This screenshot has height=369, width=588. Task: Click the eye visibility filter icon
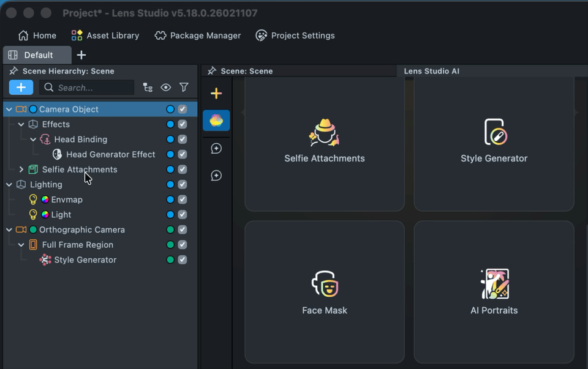click(166, 88)
